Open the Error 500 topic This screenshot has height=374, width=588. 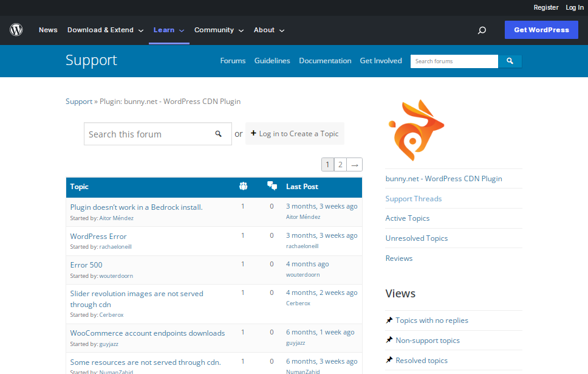click(x=86, y=265)
